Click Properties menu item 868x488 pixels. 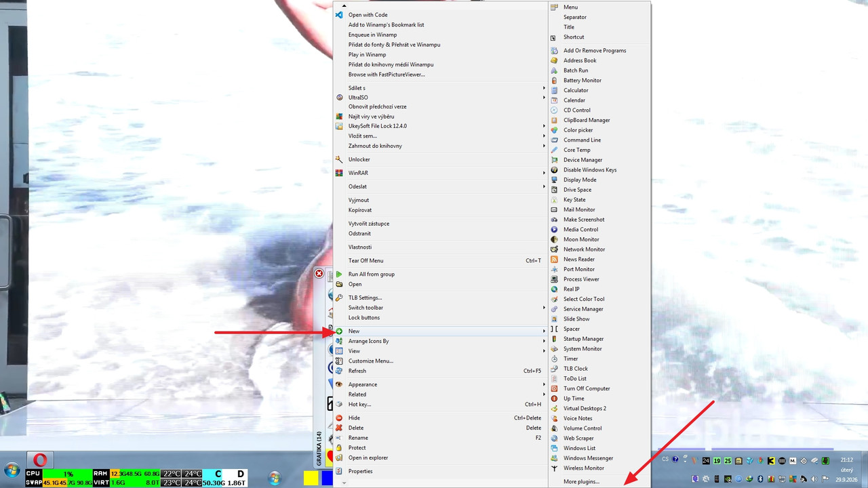tap(440, 471)
